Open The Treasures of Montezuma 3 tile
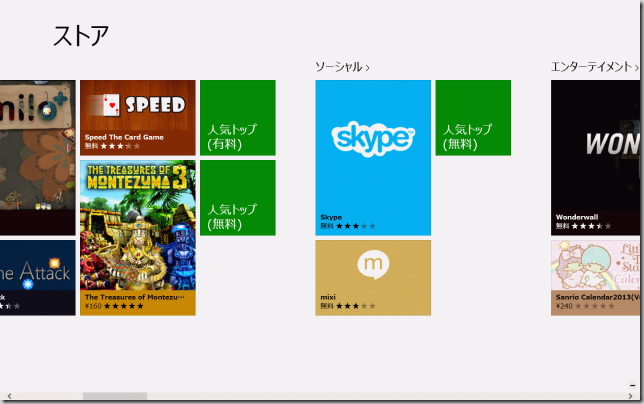The image size is (644, 404). [x=137, y=237]
